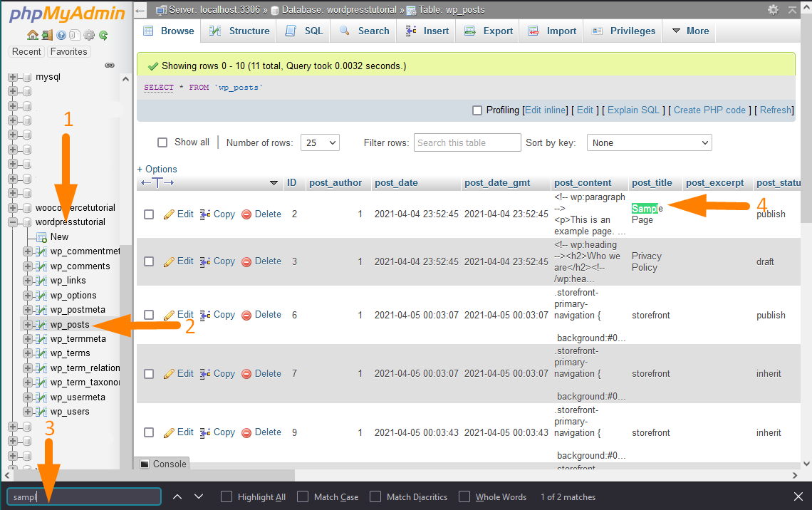Open the Favorites tables button
This screenshot has height=510, width=812.
69,52
